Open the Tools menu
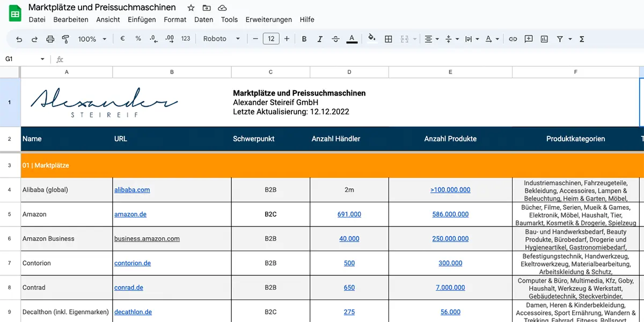This screenshot has height=322, width=644. [x=229, y=19]
